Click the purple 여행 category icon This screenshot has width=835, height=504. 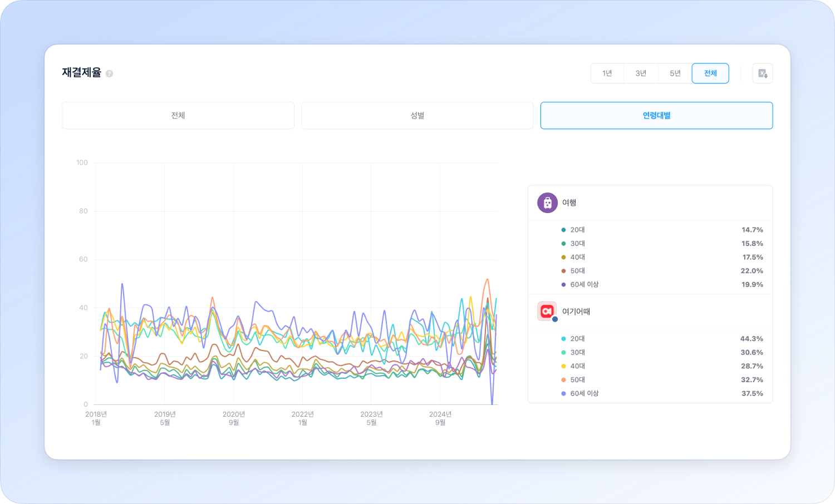click(547, 203)
